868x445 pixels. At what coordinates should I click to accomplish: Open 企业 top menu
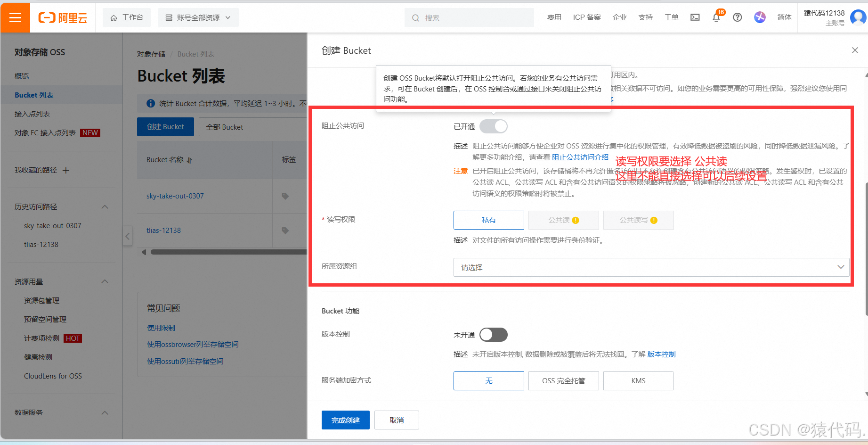(x=619, y=17)
